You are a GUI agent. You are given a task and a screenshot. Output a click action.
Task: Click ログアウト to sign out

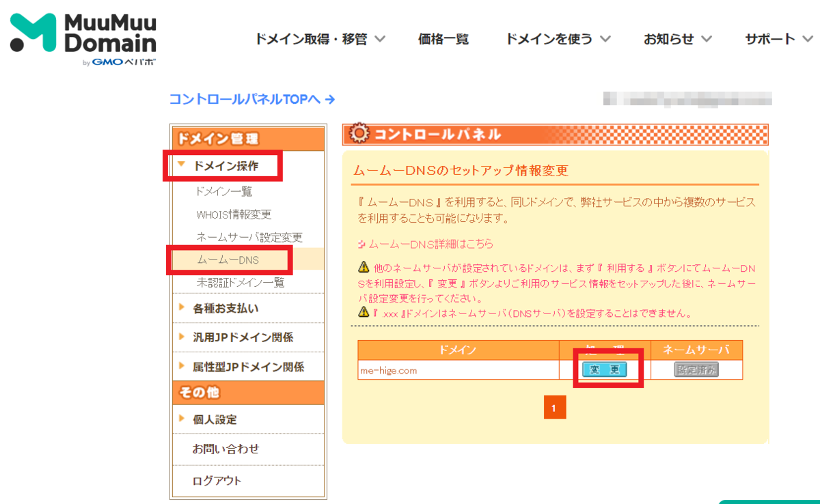pos(217,481)
